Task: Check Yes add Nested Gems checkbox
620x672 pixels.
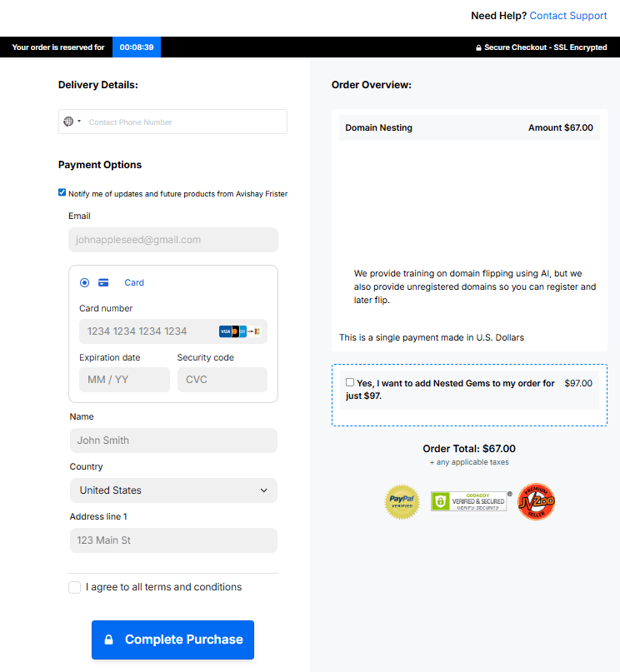Action: pos(350,382)
